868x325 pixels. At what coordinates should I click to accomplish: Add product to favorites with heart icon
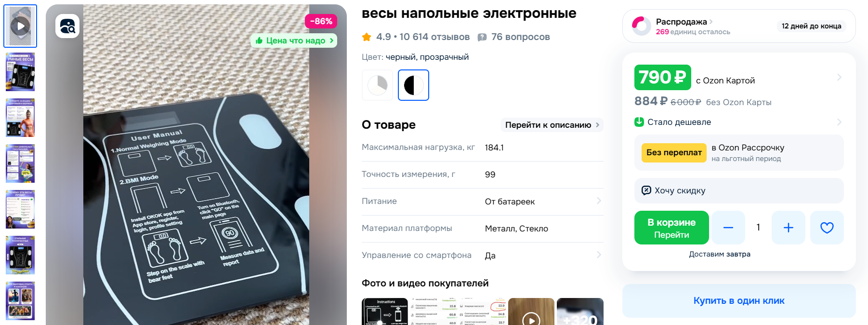click(x=827, y=228)
